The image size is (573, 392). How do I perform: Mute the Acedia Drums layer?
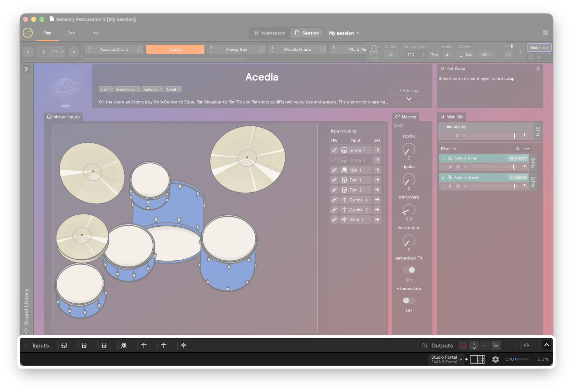click(465, 186)
